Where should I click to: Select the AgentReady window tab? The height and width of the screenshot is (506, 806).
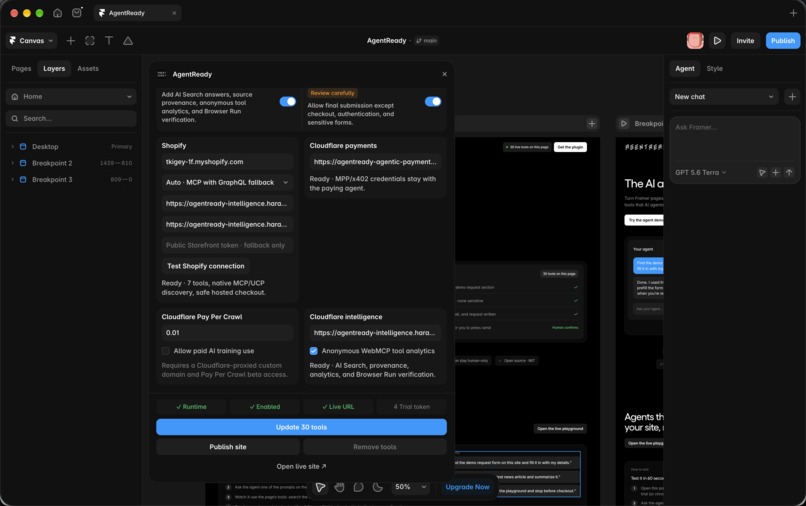coord(137,13)
